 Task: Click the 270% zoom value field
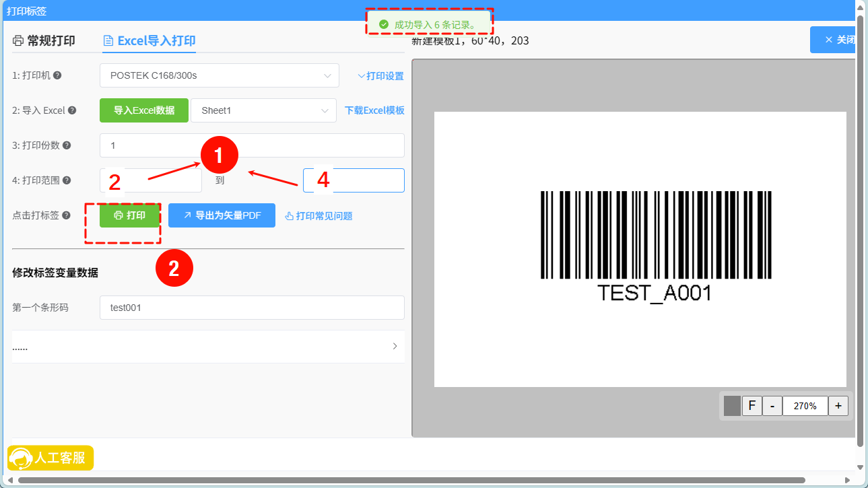point(805,406)
